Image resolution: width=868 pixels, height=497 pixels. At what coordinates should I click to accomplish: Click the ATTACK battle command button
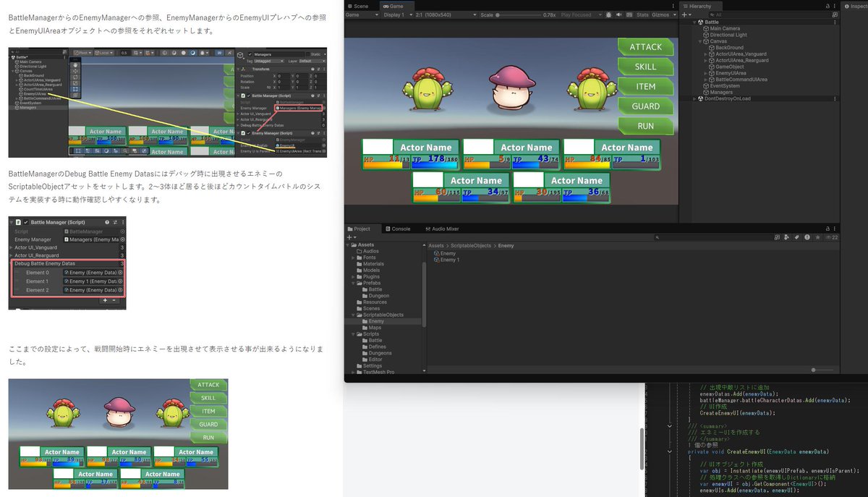click(x=645, y=47)
